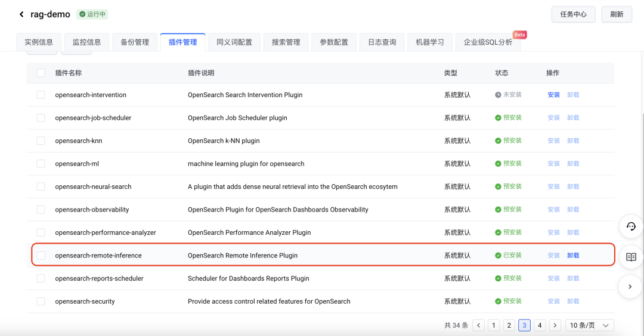
Task: Click the clock status icon for opensearch-intervention
Action: pos(498,95)
